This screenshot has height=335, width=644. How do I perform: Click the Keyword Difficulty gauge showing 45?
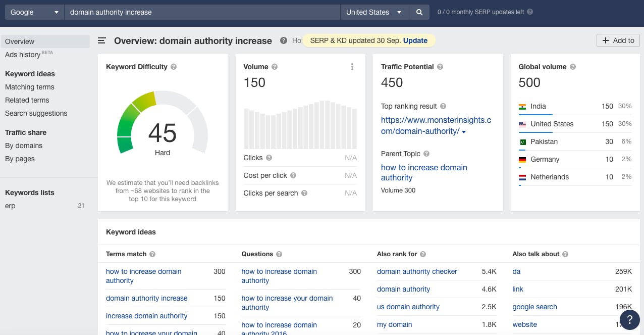[x=163, y=122]
